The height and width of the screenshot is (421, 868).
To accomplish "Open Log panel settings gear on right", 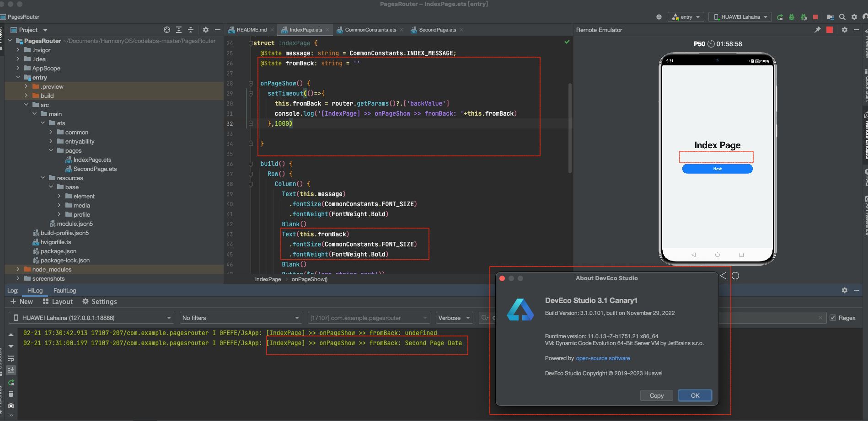I will pyautogui.click(x=845, y=290).
